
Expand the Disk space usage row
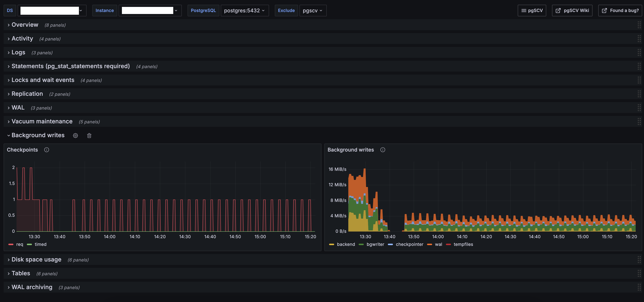[x=36, y=259]
